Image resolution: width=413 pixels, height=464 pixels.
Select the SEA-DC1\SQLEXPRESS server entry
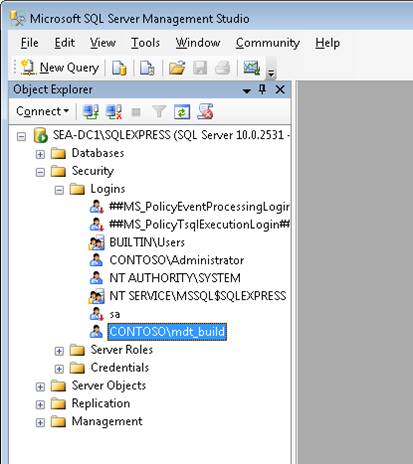point(171,135)
